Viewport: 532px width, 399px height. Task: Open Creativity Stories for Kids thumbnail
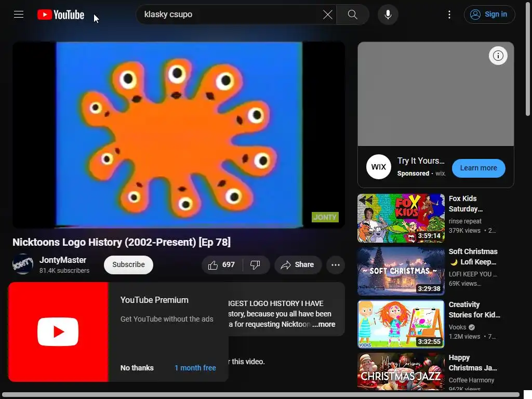click(401, 324)
